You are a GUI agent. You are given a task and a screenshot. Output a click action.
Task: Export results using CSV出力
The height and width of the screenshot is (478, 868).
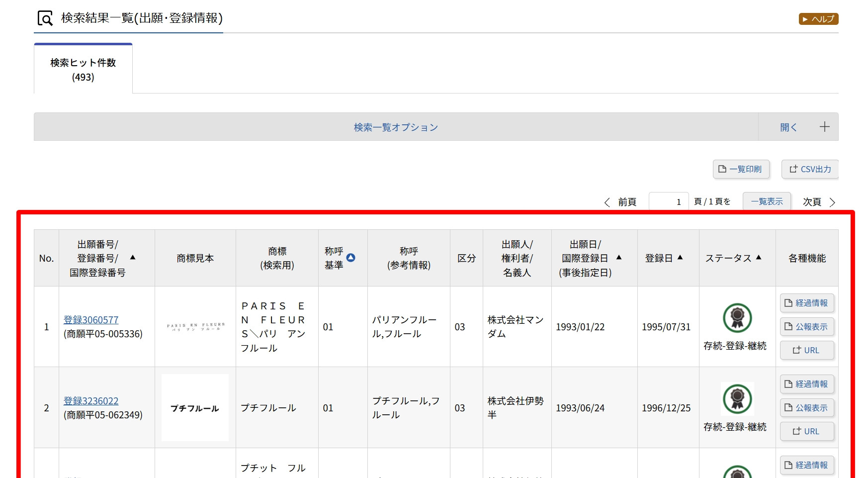[810, 169]
